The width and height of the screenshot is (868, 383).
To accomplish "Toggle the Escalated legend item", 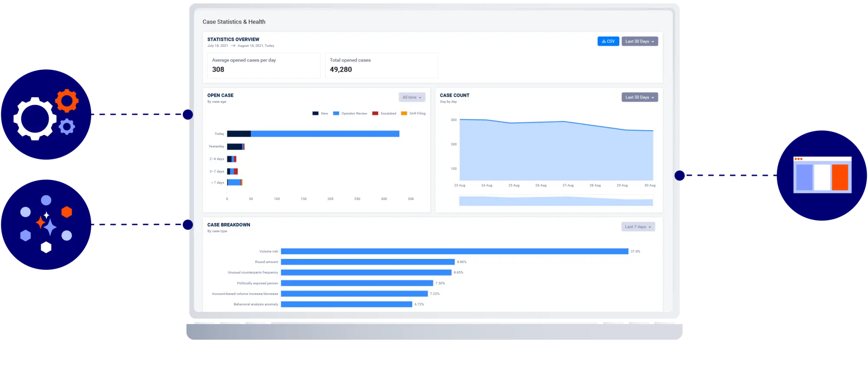I will tap(384, 114).
